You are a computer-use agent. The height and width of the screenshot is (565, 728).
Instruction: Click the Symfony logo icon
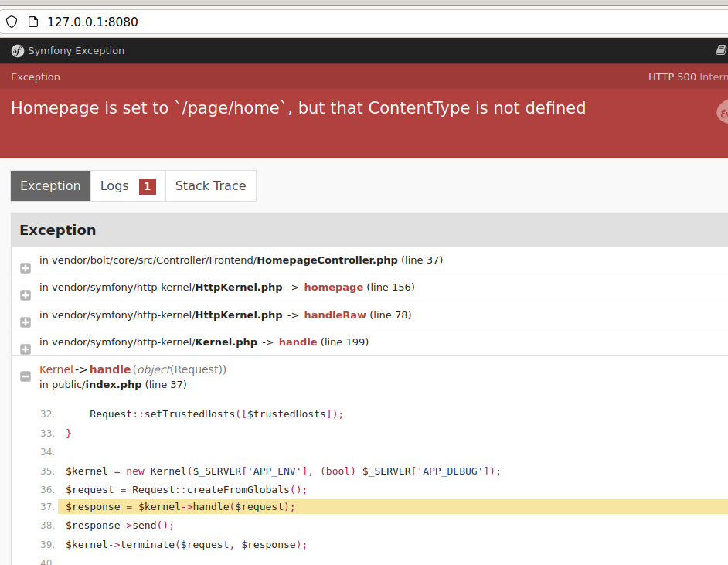click(18, 50)
